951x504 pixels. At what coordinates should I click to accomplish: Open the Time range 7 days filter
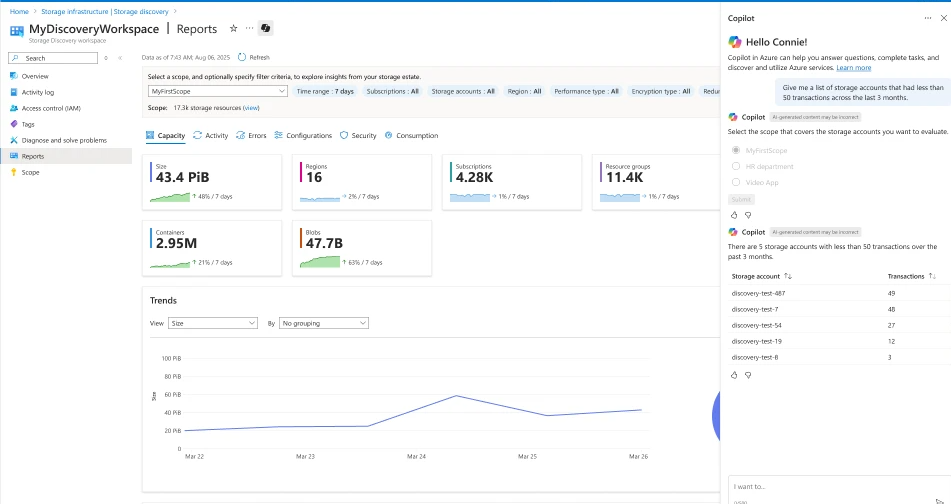[x=325, y=92]
